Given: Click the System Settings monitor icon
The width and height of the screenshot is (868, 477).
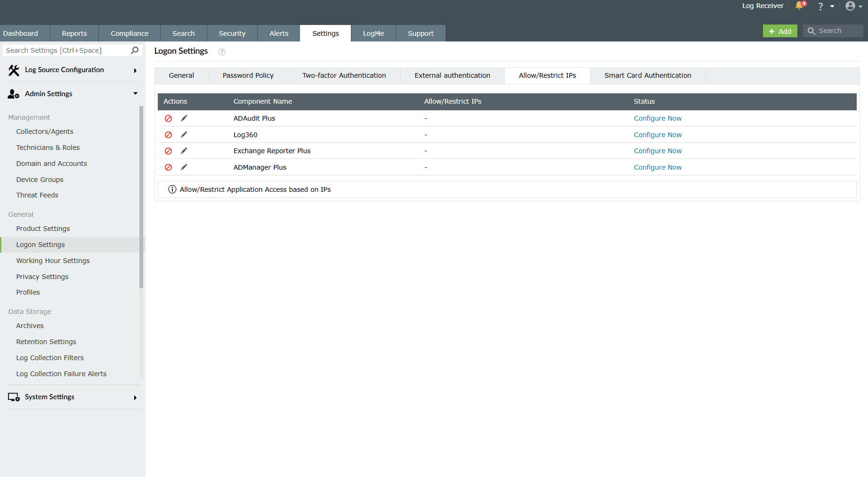Looking at the screenshot, I should tap(13, 397).
